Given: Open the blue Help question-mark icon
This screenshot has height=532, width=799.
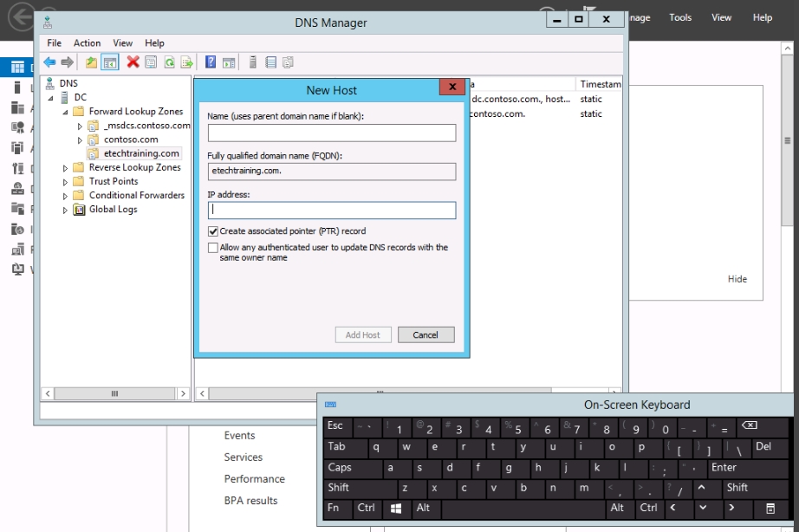Looking at the screenshot, I should pos(210,62).
